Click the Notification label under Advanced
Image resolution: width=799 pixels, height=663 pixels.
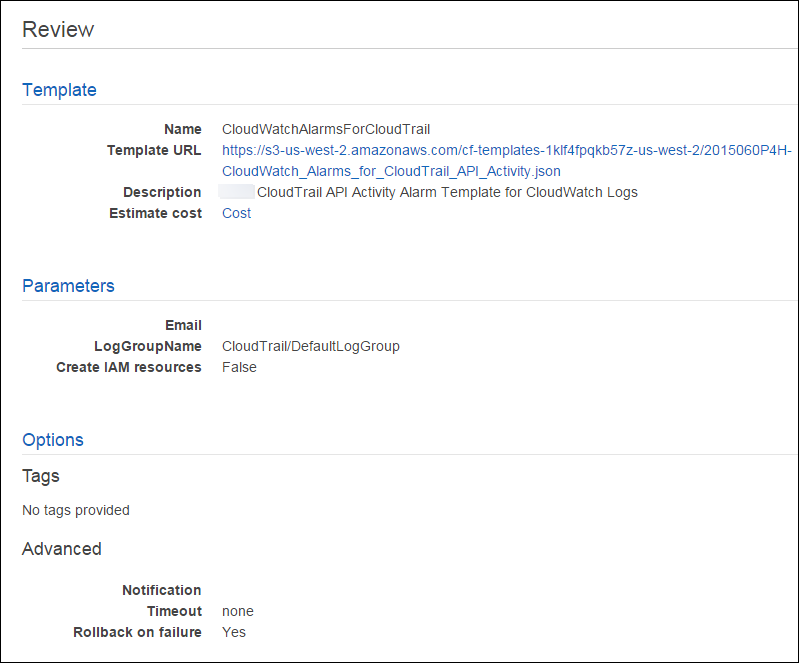tap(161, 590)
